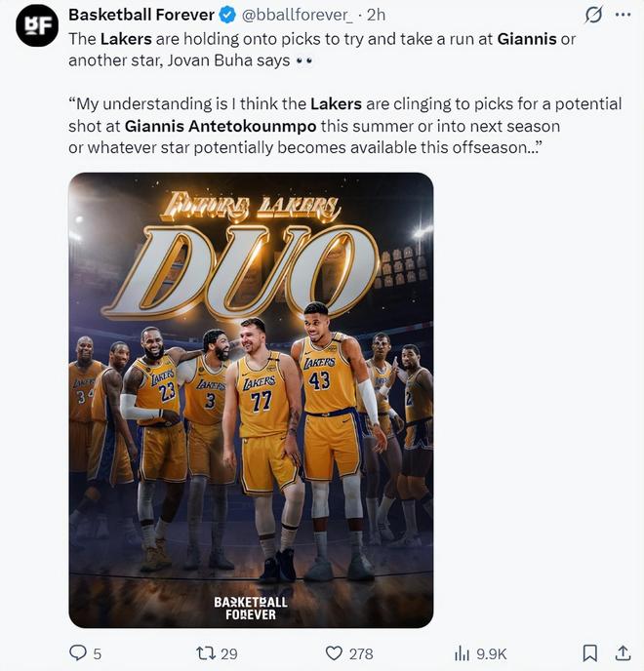Expand the three-dot More options menu
Image resolution: width=644 pixels, height=671 pixels.
point(623,17)
